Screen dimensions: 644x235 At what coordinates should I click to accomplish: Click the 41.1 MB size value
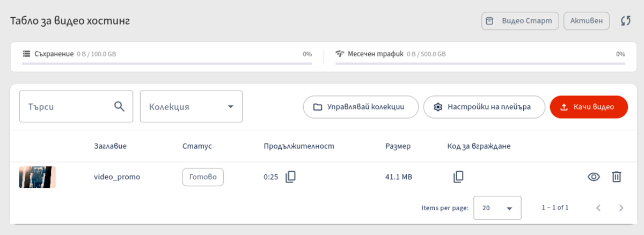tap(399, 177)
